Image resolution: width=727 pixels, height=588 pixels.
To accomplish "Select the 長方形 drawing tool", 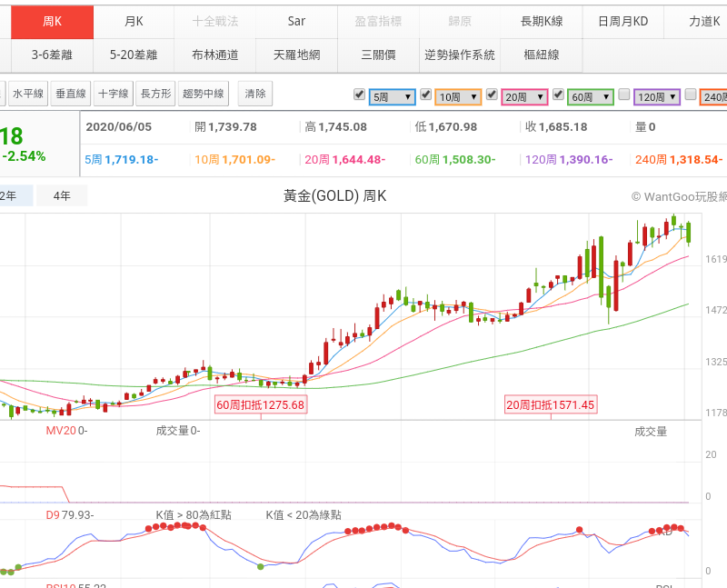I will 156,94.
